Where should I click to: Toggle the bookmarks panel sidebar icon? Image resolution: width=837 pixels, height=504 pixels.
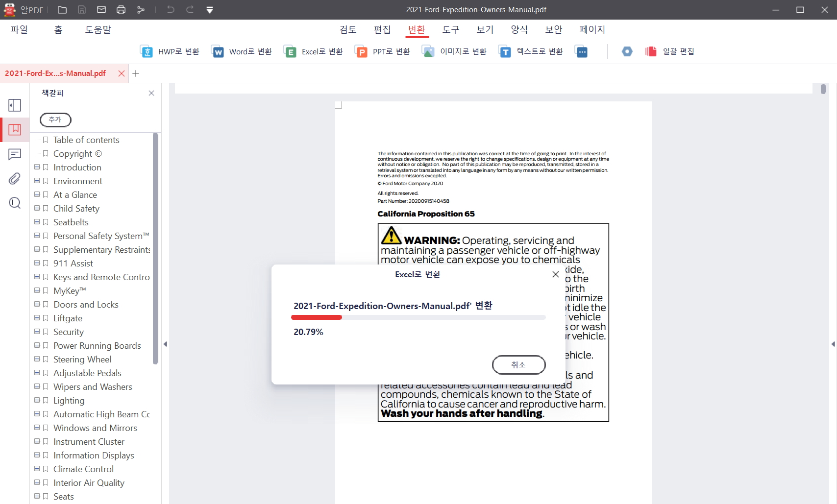coord(15,129)
